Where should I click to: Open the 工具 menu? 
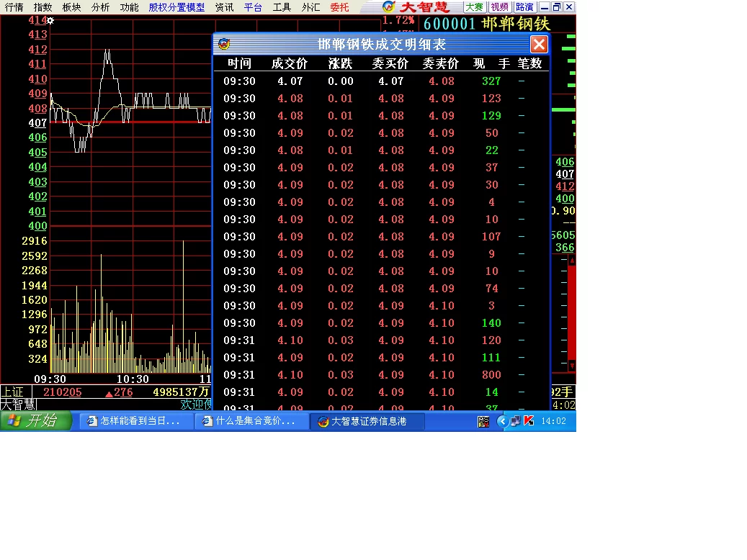pos(282,7)
